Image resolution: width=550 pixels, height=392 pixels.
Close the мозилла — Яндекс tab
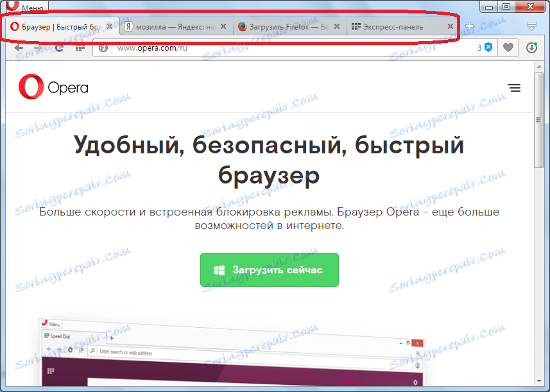(223, 27)
